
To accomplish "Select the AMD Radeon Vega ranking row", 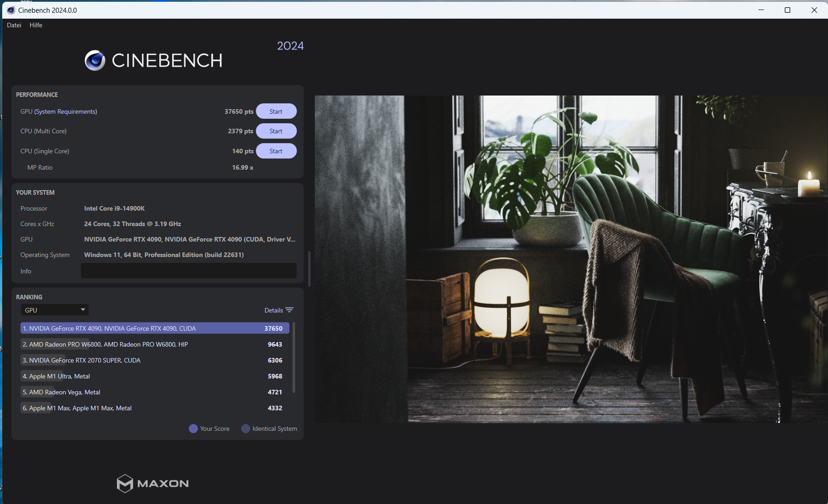I will [155, 392].
